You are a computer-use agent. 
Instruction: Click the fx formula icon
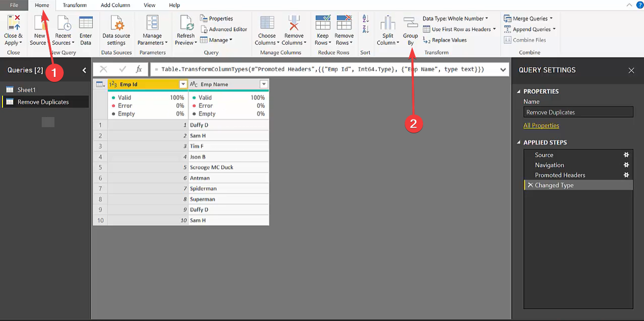coord(139,70)
